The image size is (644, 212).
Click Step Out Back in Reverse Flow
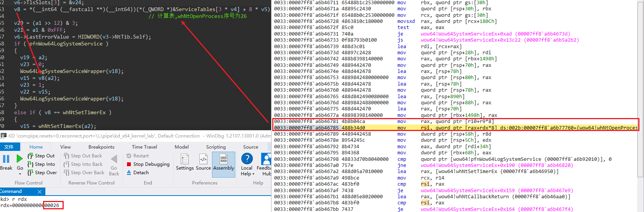click(x=83, y=156)
